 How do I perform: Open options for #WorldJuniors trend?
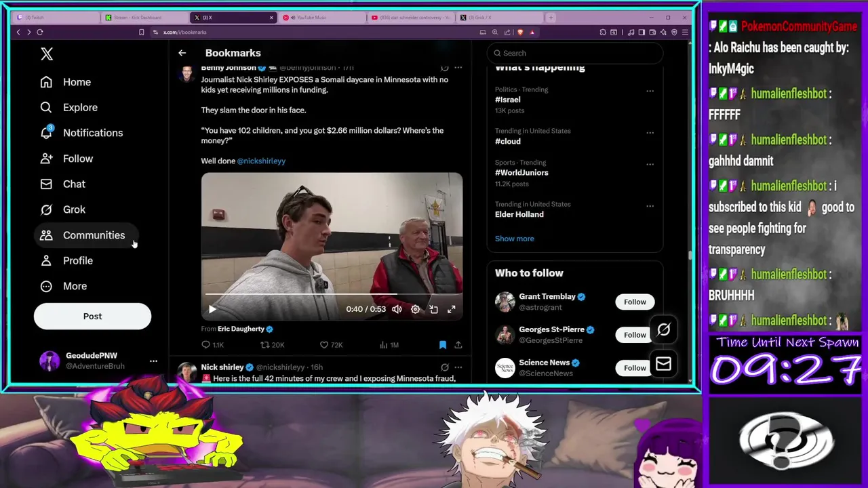(650, 164)
